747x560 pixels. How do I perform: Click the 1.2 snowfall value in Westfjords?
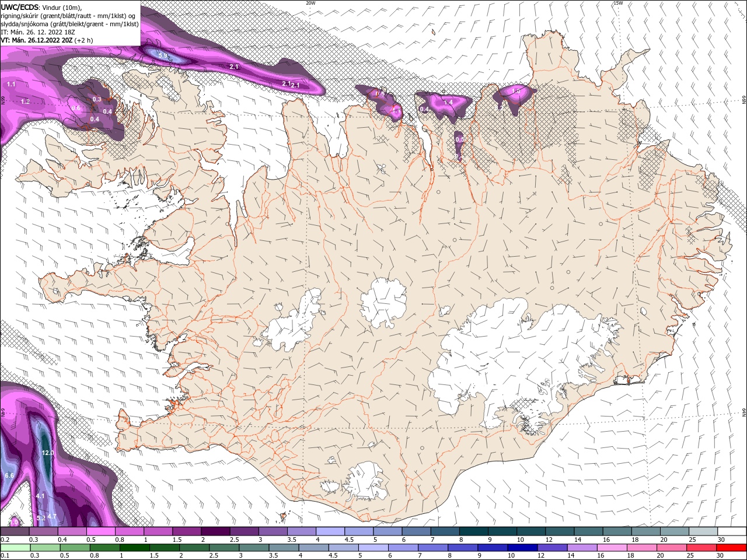[25, 101]
